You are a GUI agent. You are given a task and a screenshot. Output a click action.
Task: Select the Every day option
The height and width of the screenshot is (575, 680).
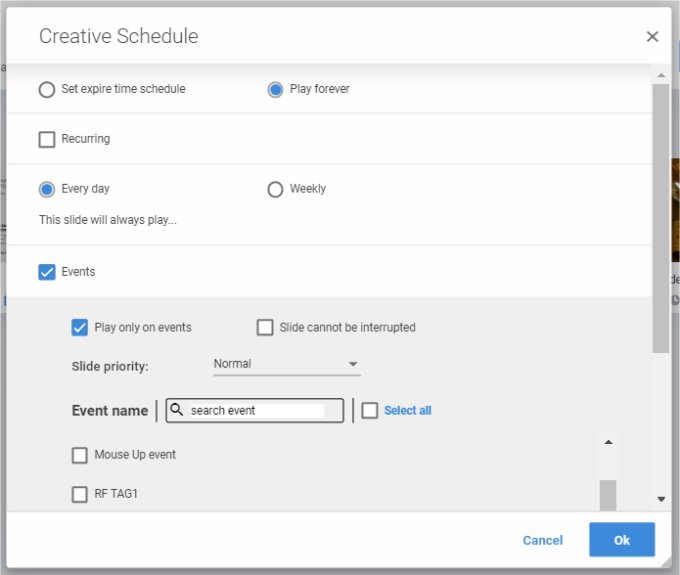(x=47, y=189)
